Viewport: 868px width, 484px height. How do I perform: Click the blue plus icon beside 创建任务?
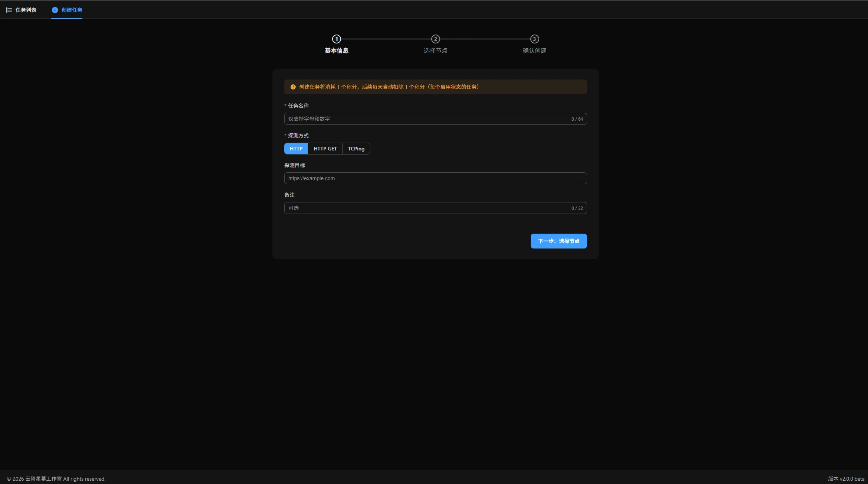pyautogui.click(x=55, y=10)
